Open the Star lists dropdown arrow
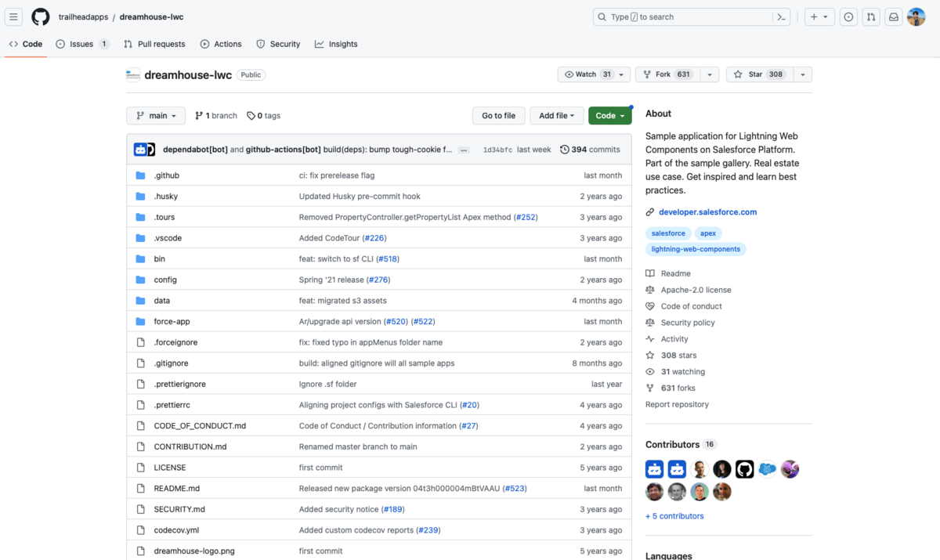Screen dimensions: 940x560 click(802, 74)
